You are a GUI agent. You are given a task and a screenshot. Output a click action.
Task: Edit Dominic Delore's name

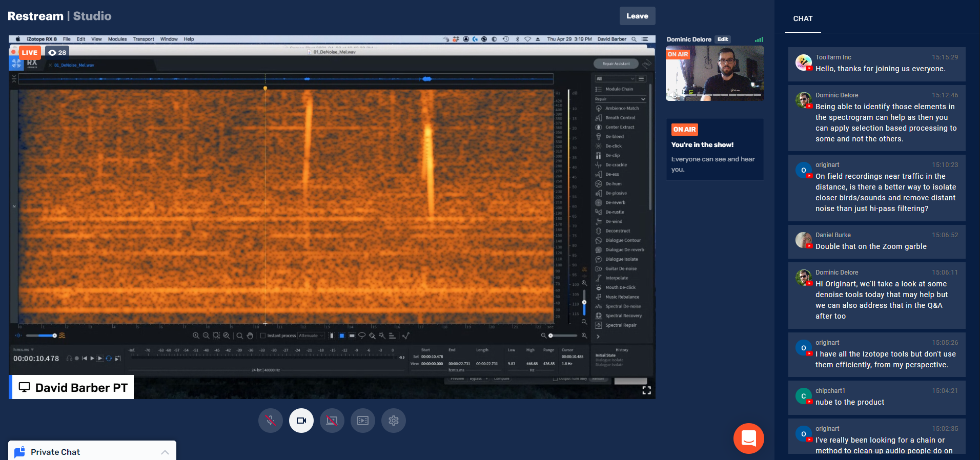point(723,39)
